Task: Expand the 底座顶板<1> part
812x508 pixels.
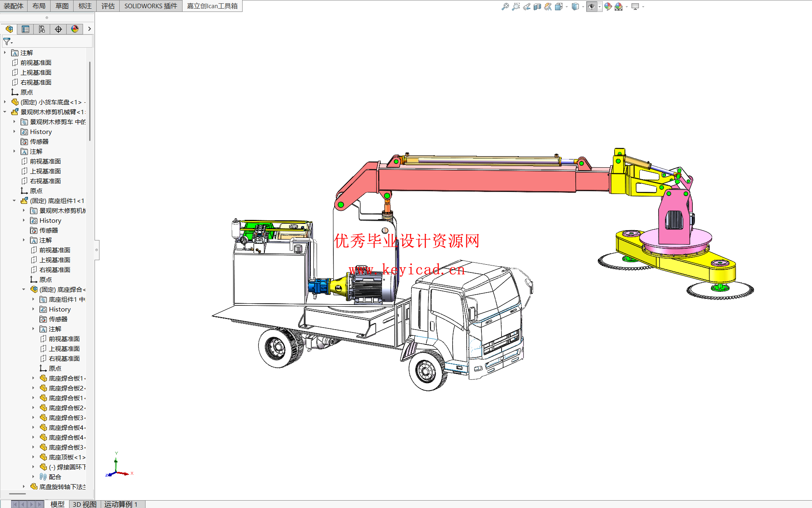Action: [33, 457]
